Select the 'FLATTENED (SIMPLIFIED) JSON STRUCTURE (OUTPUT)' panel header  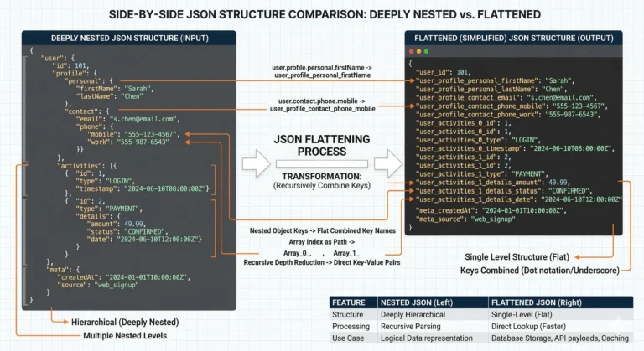513,39
